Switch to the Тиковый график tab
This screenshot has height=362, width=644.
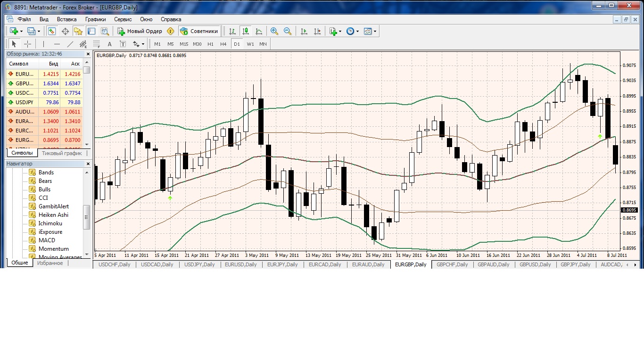[62, 153]
